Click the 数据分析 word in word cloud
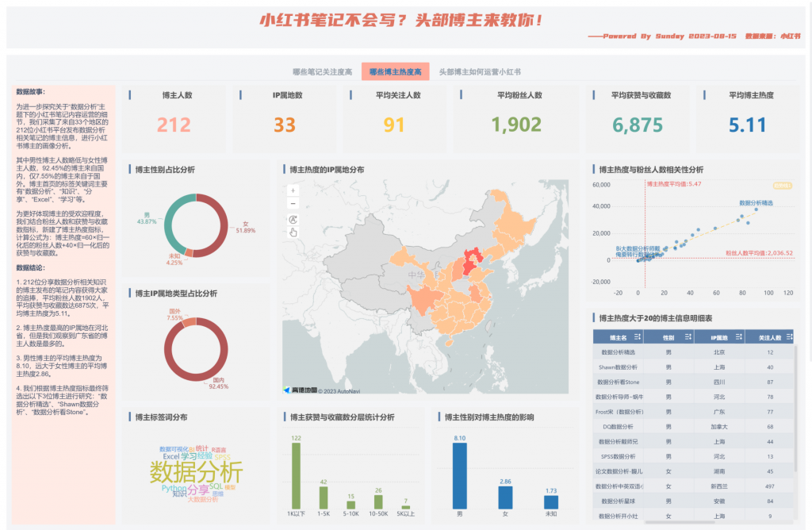The image size is (812, 530). (196, 472)
